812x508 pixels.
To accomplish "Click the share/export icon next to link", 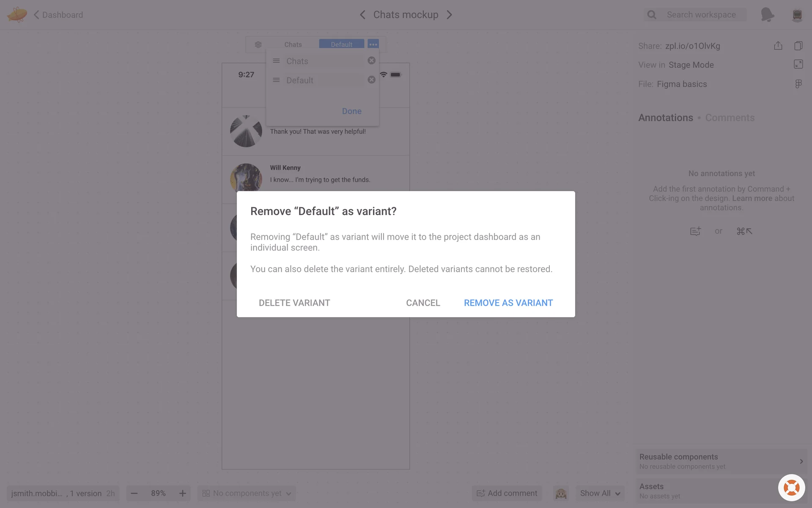I will coord(778,46).
